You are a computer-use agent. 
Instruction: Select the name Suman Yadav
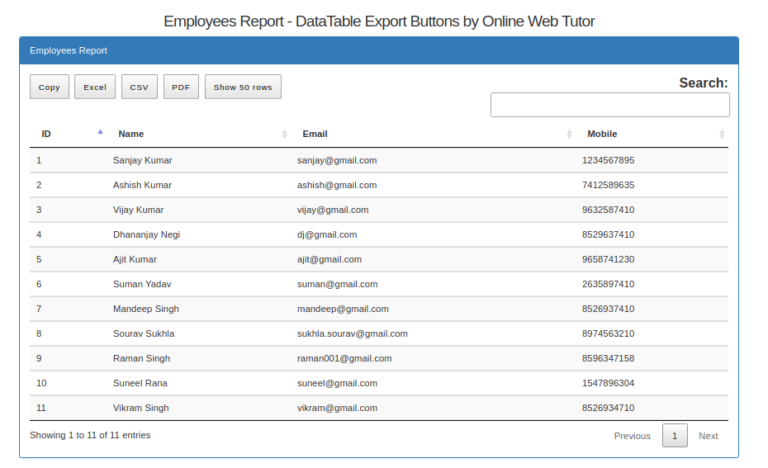142,284
